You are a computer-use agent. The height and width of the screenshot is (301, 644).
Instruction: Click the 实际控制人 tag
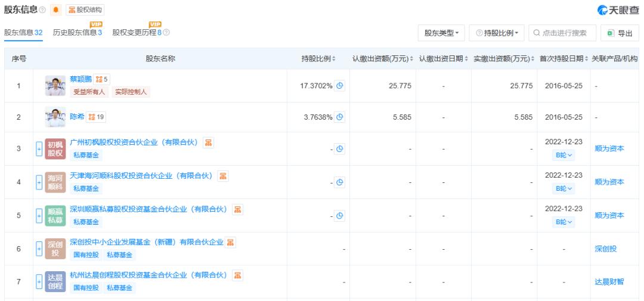click(131, 92)
